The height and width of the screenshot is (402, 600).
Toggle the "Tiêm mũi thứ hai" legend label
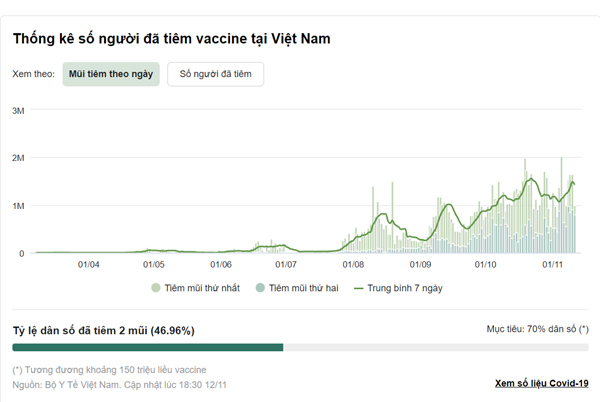coord(303,287)
